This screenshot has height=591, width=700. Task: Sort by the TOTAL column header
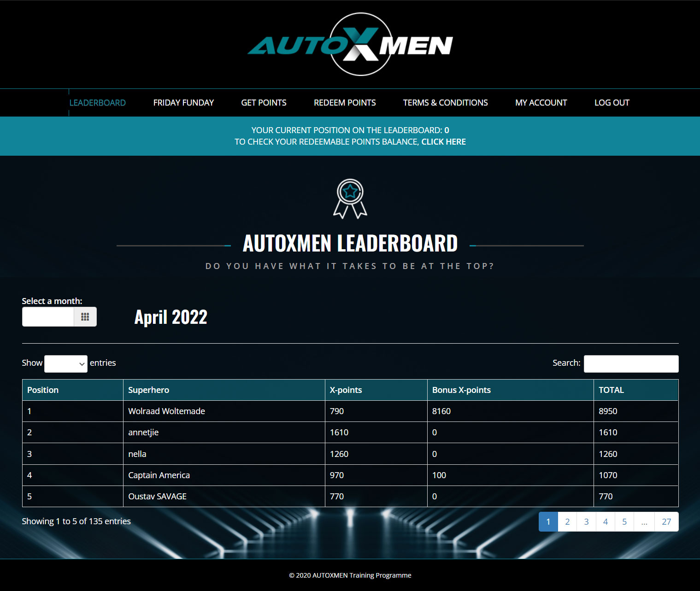coord(611,390)
